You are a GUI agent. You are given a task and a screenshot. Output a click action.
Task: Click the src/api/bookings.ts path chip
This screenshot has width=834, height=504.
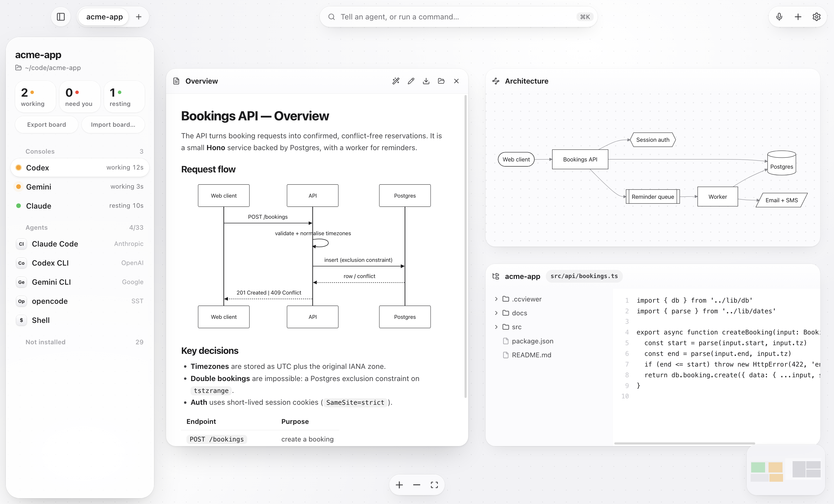(584, 276)
